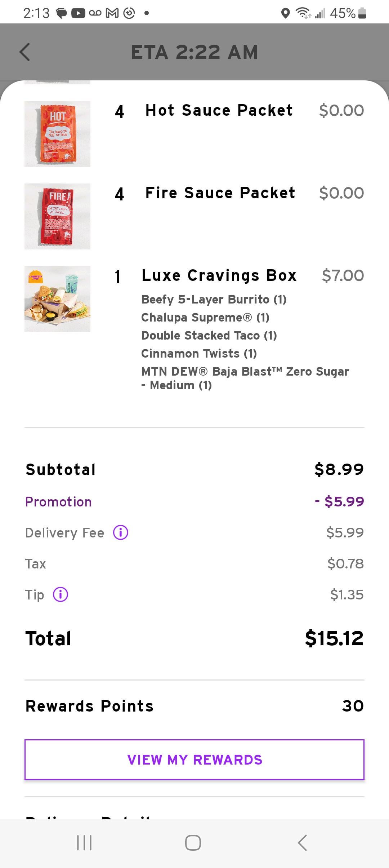Tap the Tip info icon
This screenshot has width=389, height=868.
(x=61, y=594)
